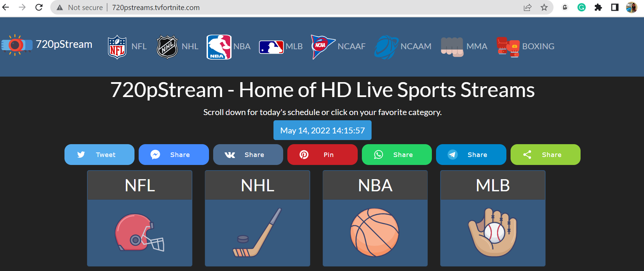Viewport: 644px width, 271px height.
Task: Click the red boxing gloves icon
Action: (508, 47)
